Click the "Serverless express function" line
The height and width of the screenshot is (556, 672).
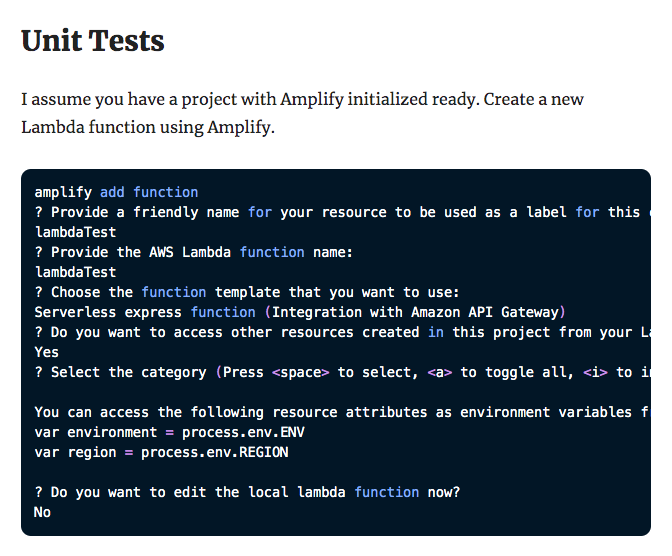tap(300, 312)
